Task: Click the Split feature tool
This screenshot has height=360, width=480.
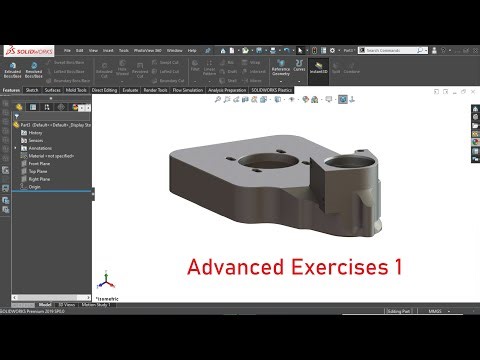Action: click(x=336, y=68)
